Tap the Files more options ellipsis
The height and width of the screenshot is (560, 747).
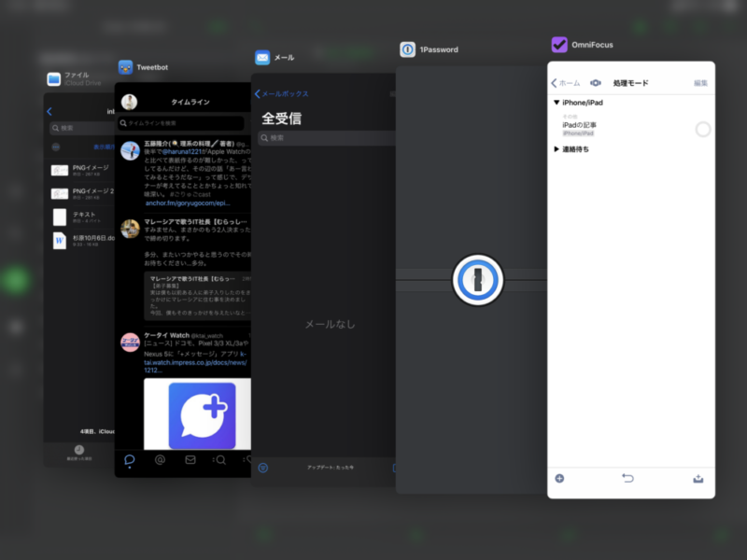tap(56, 147)
